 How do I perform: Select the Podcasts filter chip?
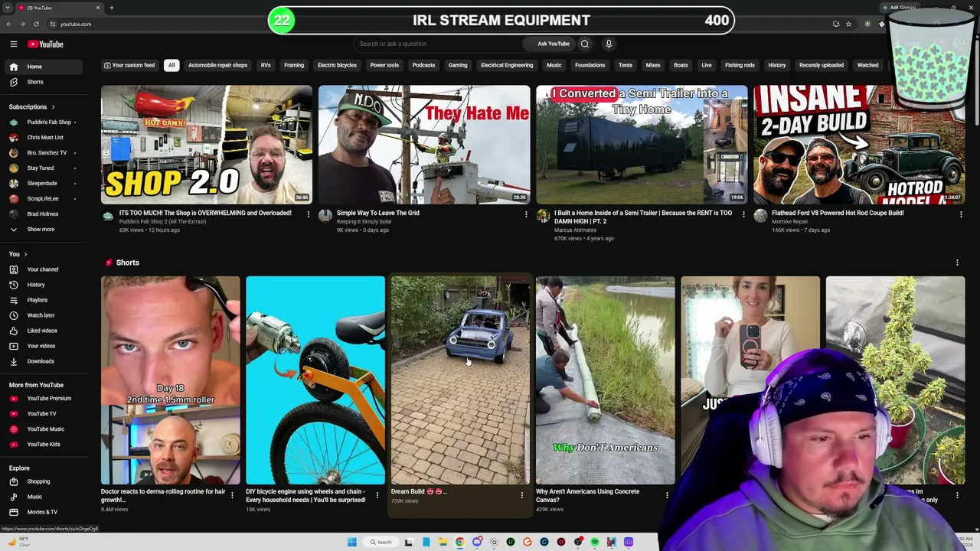click(423, 65)
